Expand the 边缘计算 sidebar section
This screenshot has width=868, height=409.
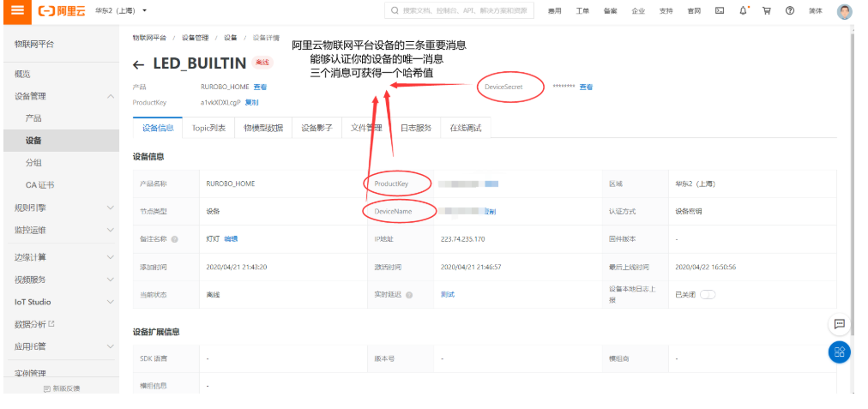pos(110,257)
